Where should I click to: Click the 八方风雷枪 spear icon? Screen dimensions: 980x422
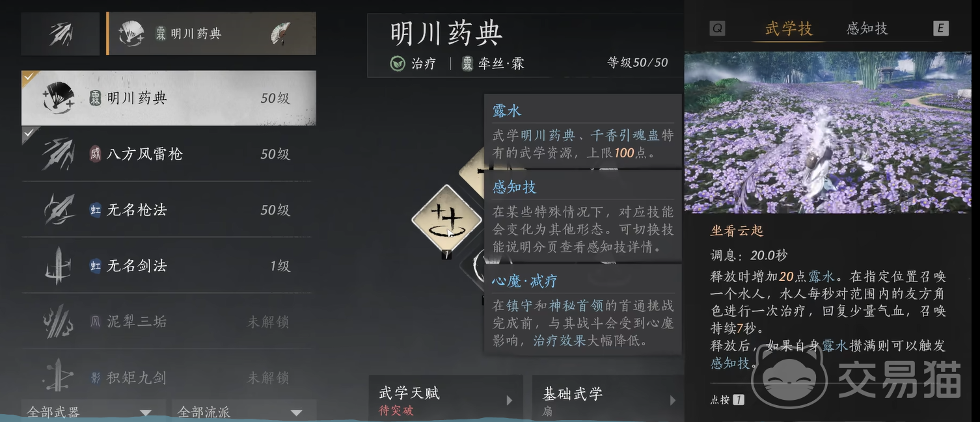tap(59, 154)
